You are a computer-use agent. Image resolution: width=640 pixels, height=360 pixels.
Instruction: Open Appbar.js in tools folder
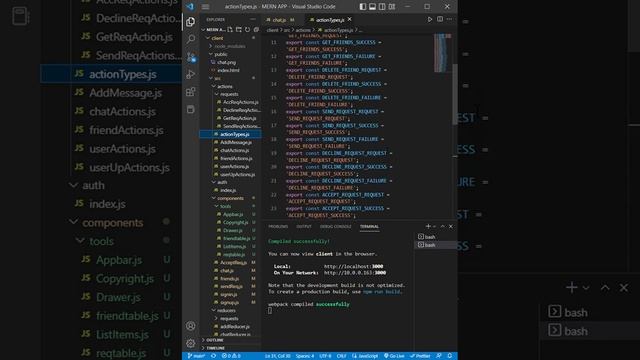pos(231,214)
